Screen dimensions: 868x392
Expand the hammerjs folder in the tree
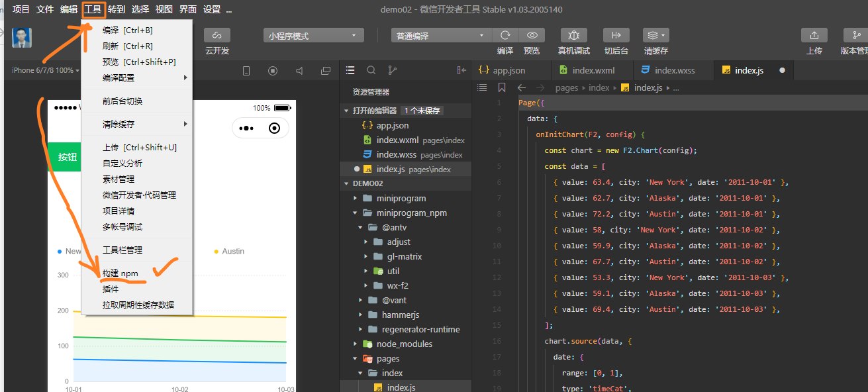click(x=400, y=315)
